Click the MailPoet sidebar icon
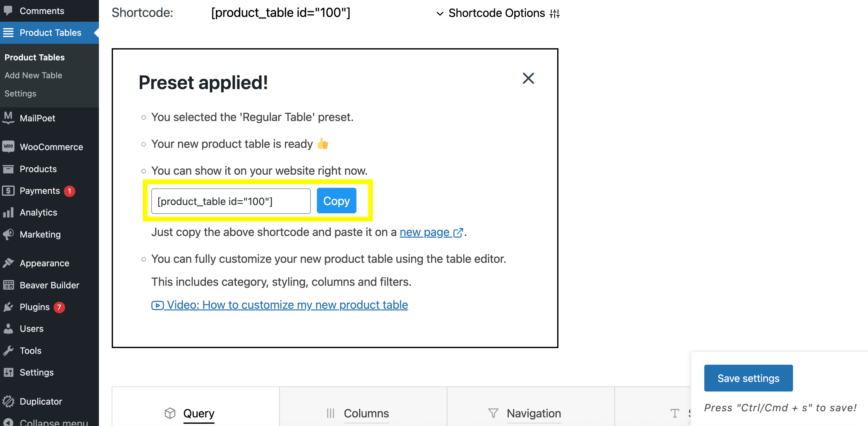The width and height of the screenshot is (868, 426). click(x=8, y=118)
